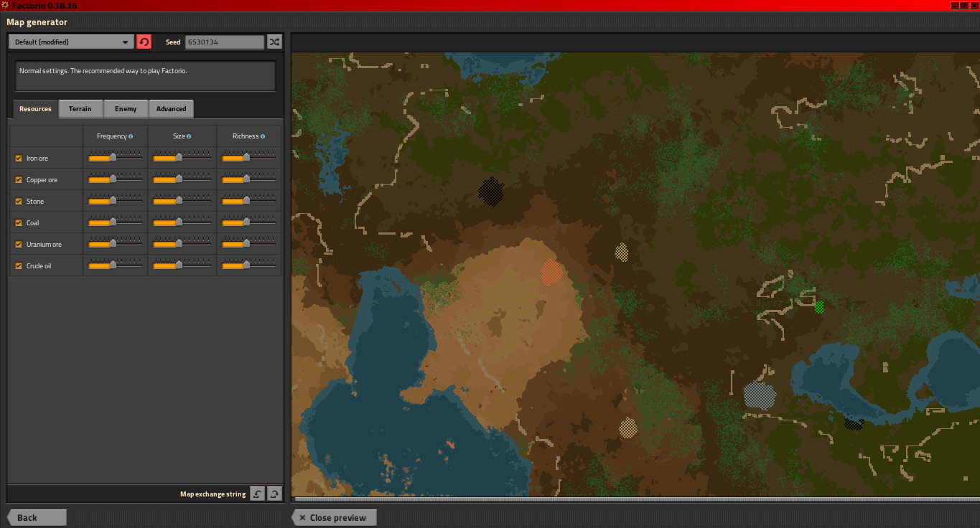Viewport: 980px width, 528px height.
Task: Disable the Crude oil checkbox
Action: click(x=19, y=266)
